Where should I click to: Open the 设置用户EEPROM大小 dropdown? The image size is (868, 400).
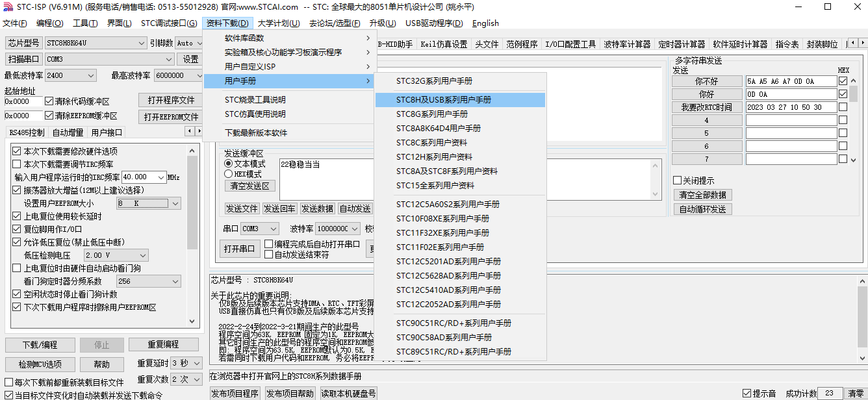click(148, 204)
